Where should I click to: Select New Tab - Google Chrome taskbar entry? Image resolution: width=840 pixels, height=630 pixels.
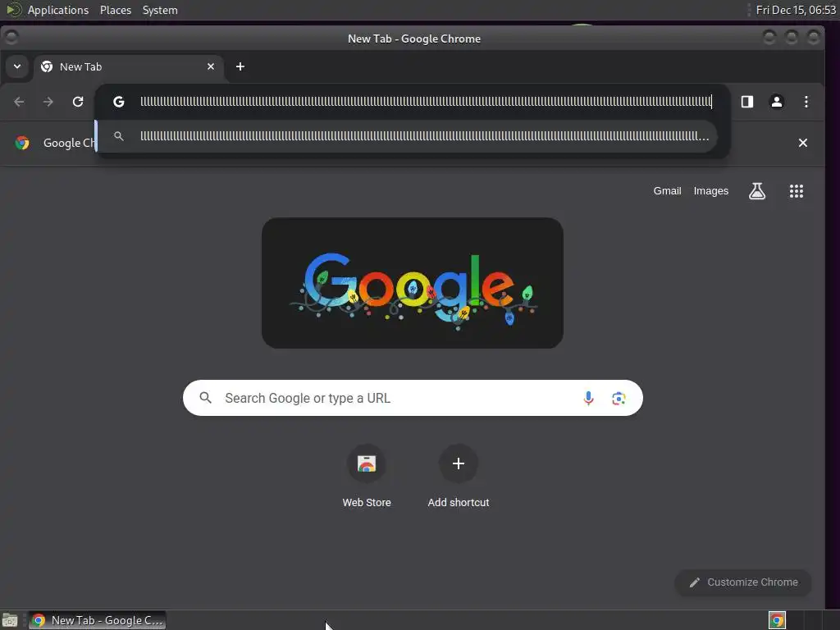tap(98, 620)
